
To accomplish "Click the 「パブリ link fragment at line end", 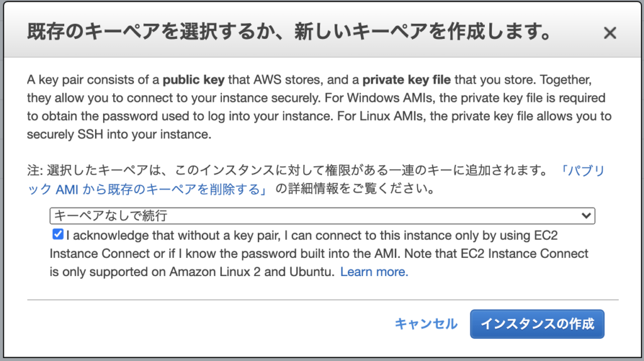I will click(582, 170).
